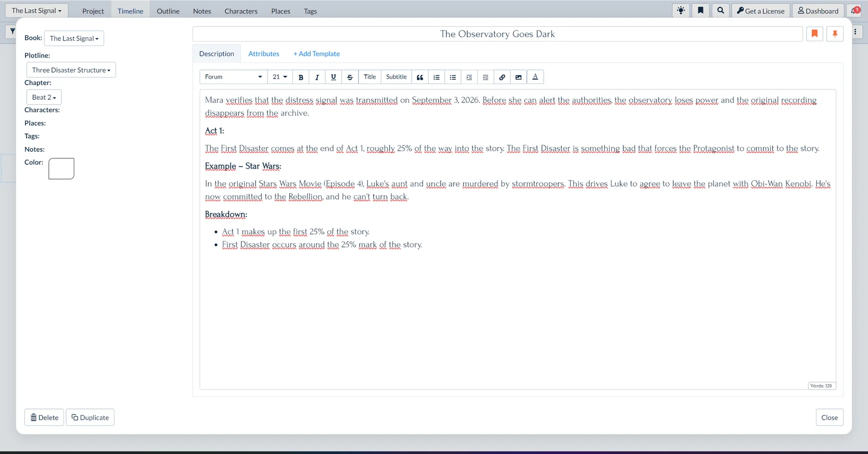Click Get a License button
Image resolution: width=868 pixels, height=454 pixels.
point(761,10)
